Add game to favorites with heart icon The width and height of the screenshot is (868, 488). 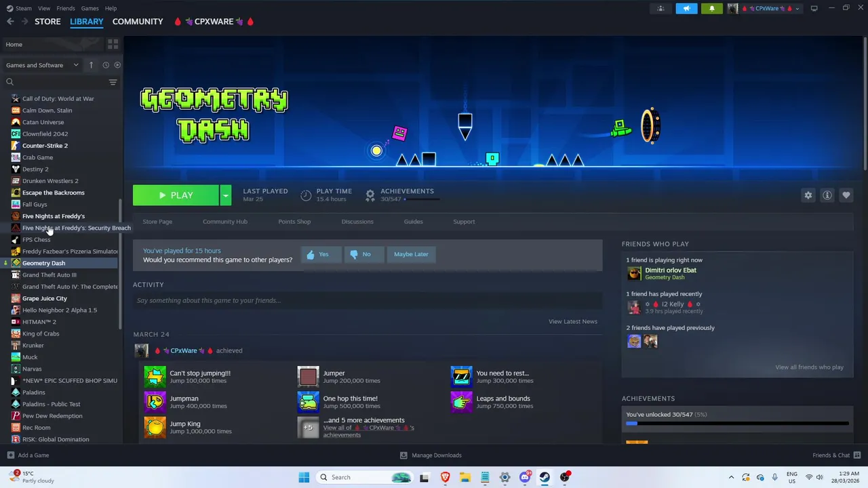[x=846, y=195]
